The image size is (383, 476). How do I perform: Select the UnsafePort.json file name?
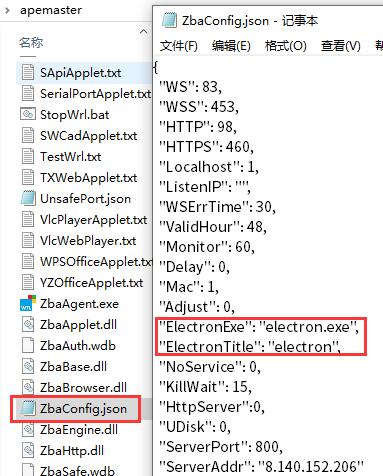point(85,199)
